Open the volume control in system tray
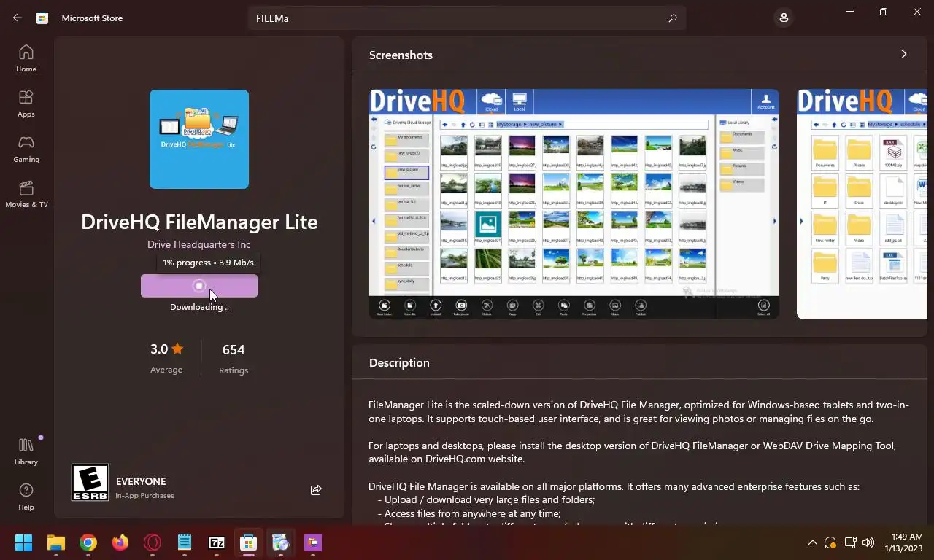This screenshot has width=934, height=560. [868, 542]
